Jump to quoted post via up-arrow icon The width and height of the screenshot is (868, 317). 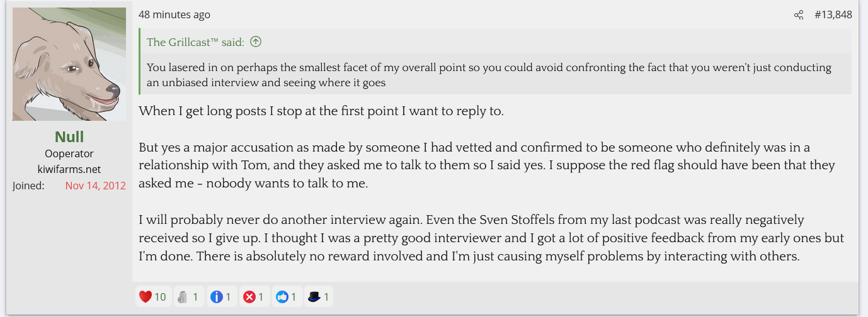255,42
